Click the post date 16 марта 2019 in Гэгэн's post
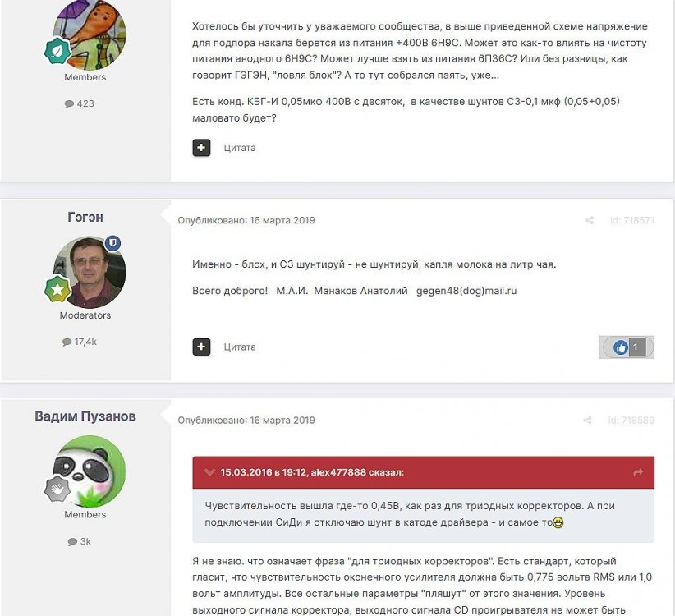The image size is (675, 616). tap(282, 220)
